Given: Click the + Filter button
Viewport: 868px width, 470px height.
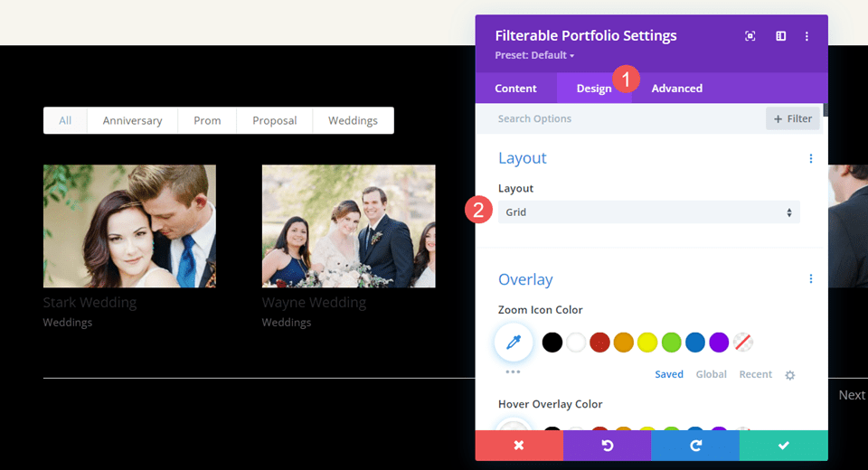Looking at the screenshot, I should point(793,118).
